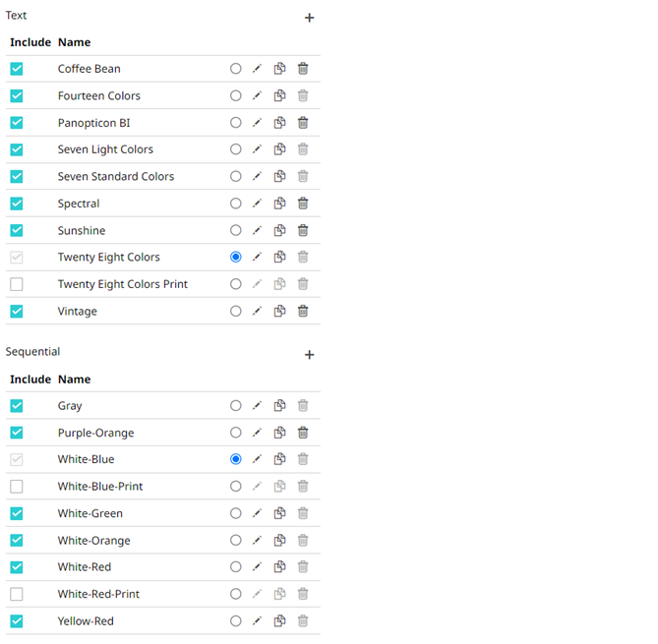
Task: Set Panopticon BI as default palette
Action: (x=236, y=123)
